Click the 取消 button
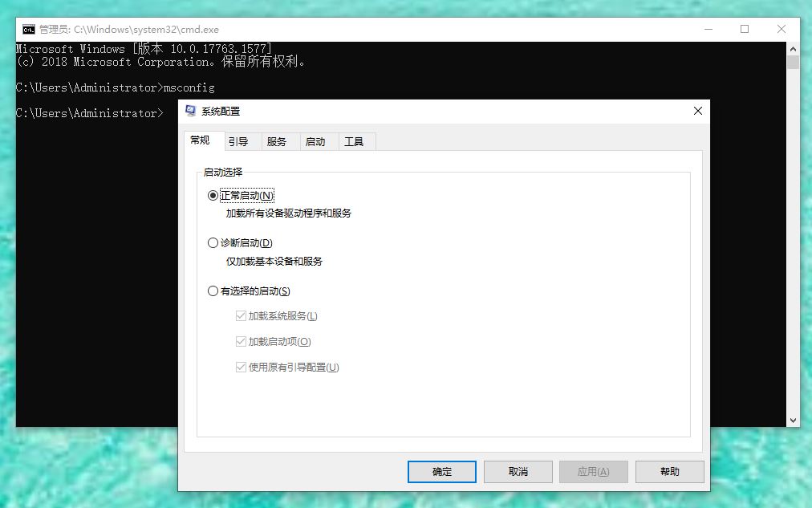The width and height of the screenshot is (812, 508). tap(518, 472)
